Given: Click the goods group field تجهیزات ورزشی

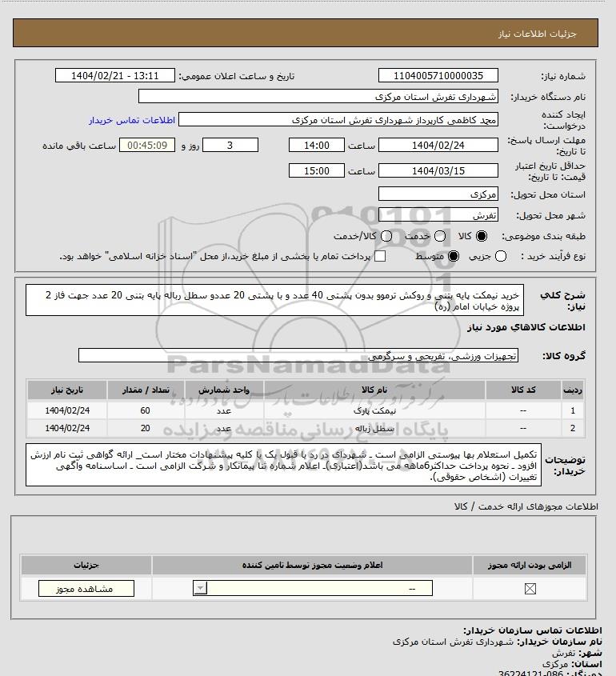Looking at the screenshot, I should point(298,356).
